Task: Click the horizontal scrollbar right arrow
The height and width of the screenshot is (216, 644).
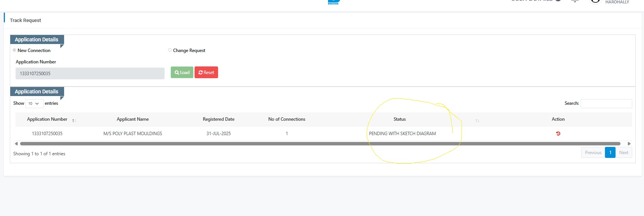Action: point(629,143)
